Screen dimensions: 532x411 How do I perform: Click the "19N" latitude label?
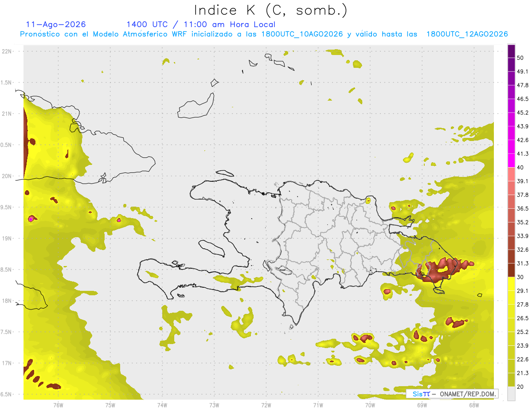click(7, 239)
